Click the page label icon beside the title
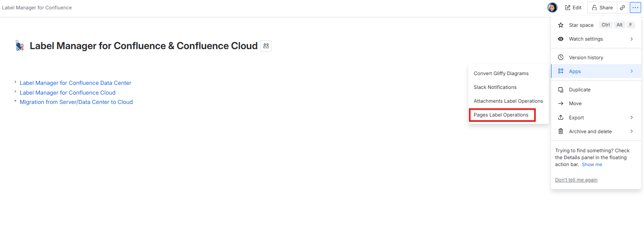Viewport: 644px width, 242px height. pyautogui.click(x=266, y=46)
